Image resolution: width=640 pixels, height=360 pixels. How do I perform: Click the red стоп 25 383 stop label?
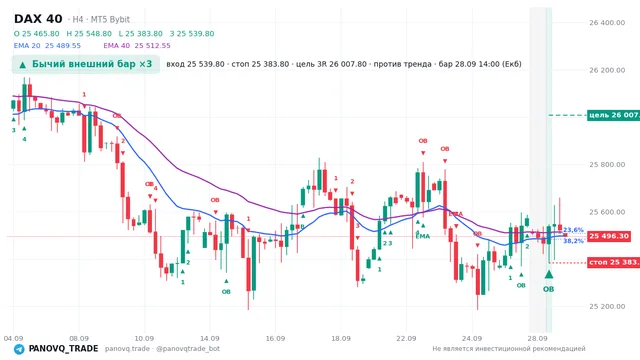pos(613,262)
